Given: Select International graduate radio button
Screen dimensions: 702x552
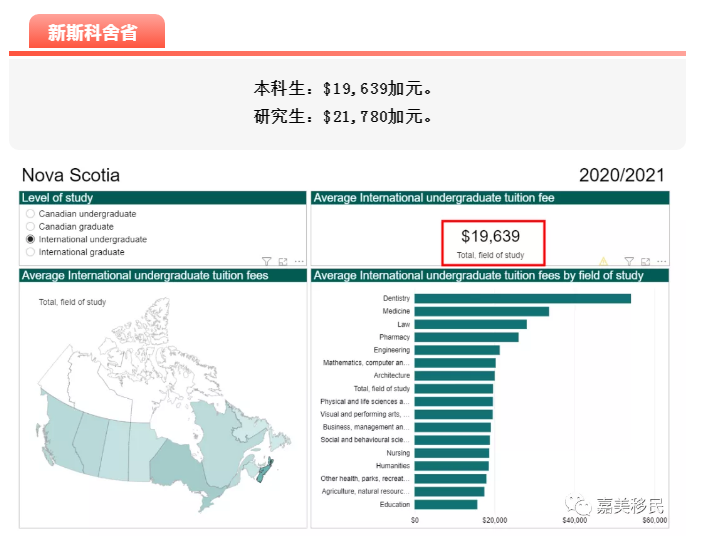Looking at the screenshot, I should click(30, 252).
